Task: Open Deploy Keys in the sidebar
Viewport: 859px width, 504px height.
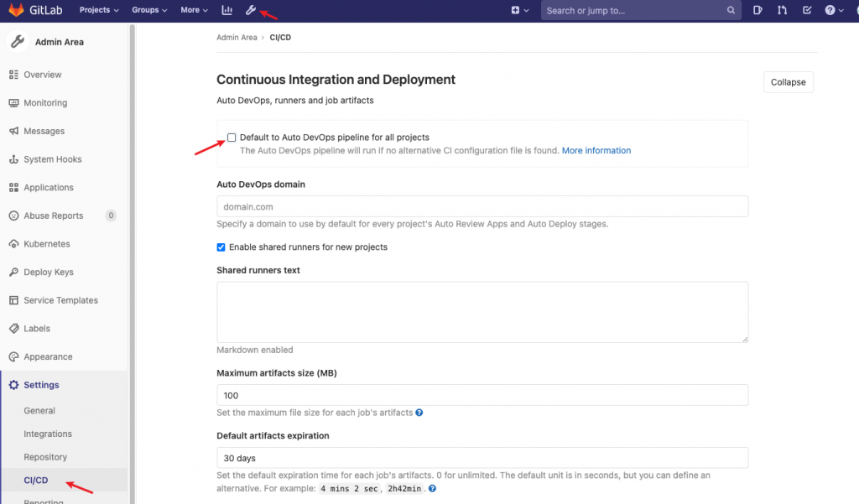Action: tap(49, 273)
